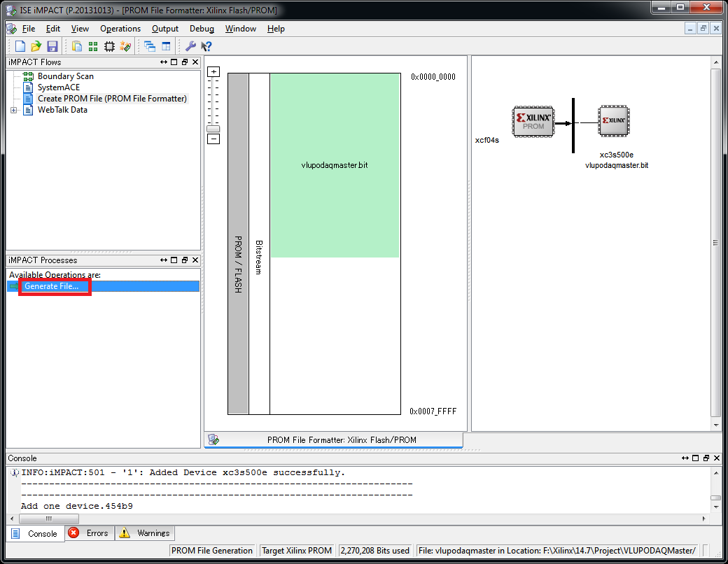This screenshot has width=728, height=564.
Task: Click the iMPACT app icon beside File
Action: pyautogui.click(x=12, y=29)
